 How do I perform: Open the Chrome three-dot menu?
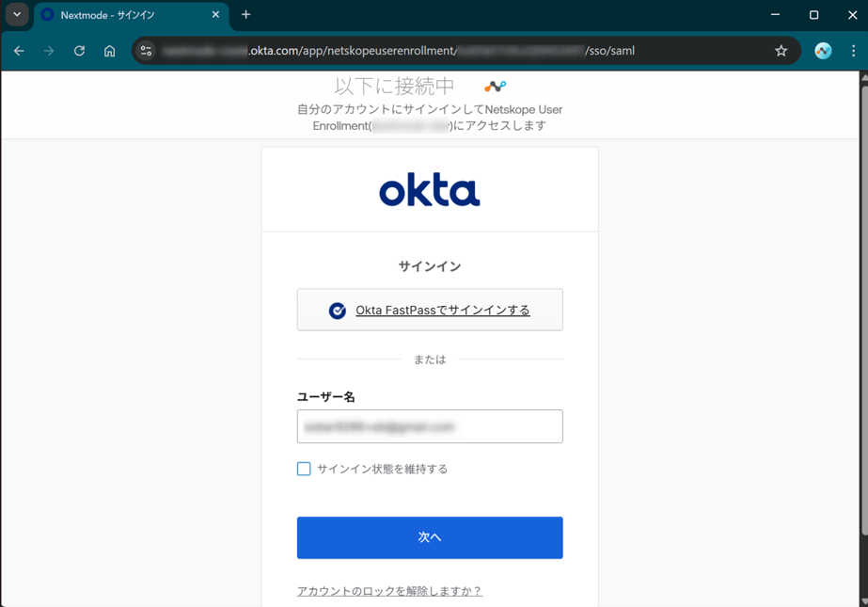pos(853,51)
